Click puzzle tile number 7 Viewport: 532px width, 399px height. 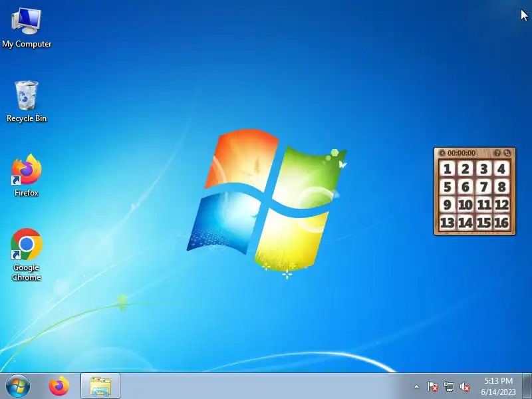[x=483, y=187]
